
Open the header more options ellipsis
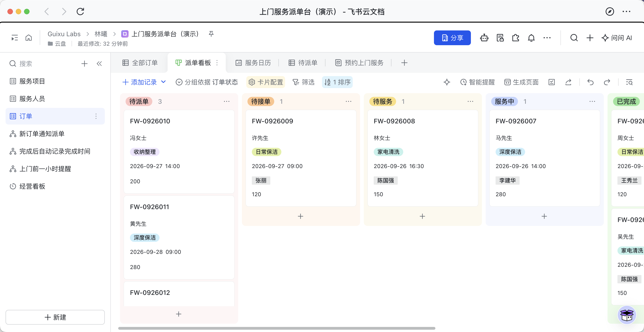click(547, 38)
